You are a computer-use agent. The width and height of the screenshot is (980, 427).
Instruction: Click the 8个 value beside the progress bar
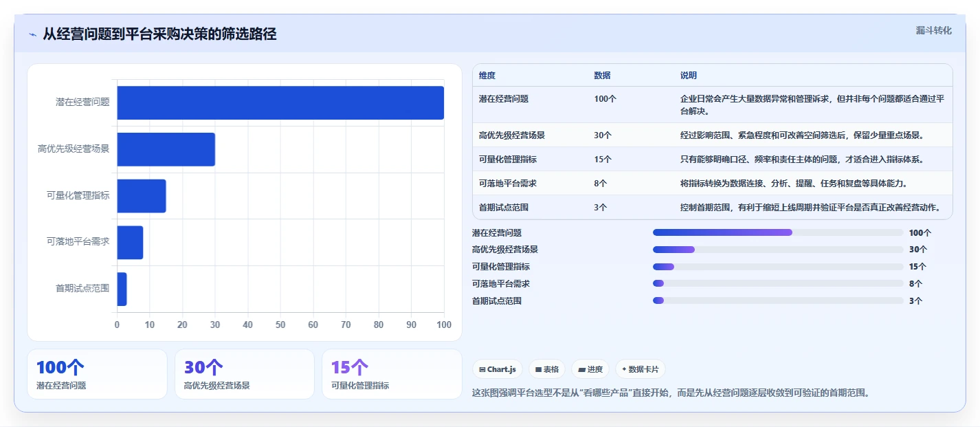click(915, 283)
